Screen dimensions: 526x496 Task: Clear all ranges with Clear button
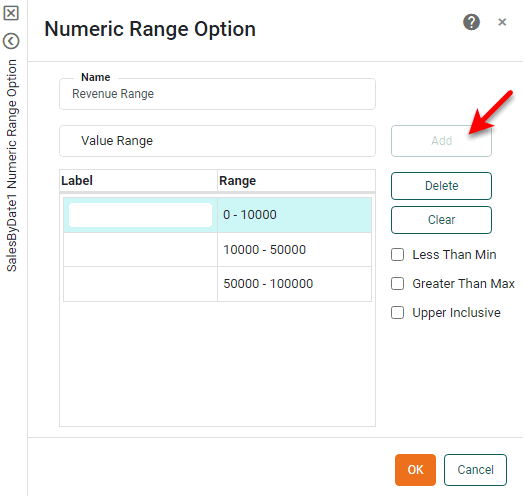pyautogui.click(x=441, y=220)
